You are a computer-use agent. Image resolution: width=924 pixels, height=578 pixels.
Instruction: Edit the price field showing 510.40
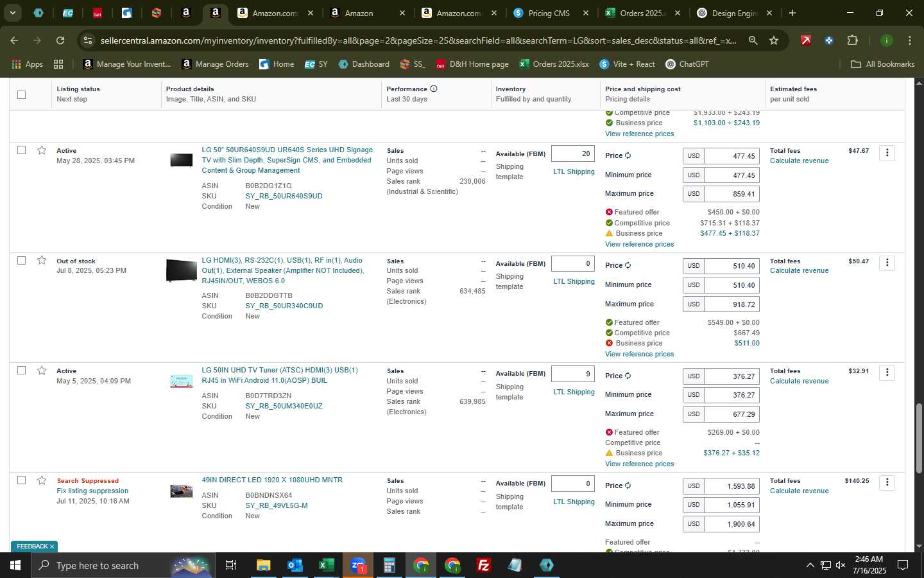732,266
